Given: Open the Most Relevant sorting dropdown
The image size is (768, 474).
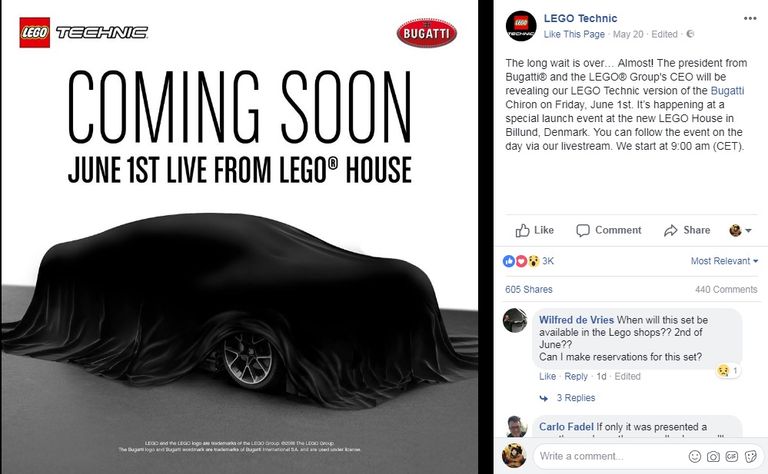Looking at the screenshot, I should pyautogui.click(x=724, y=261).
